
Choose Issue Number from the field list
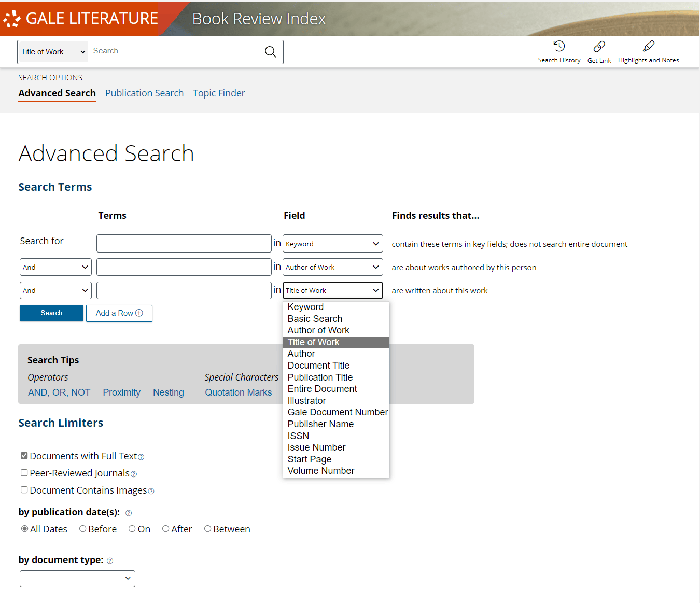[336, 448]
